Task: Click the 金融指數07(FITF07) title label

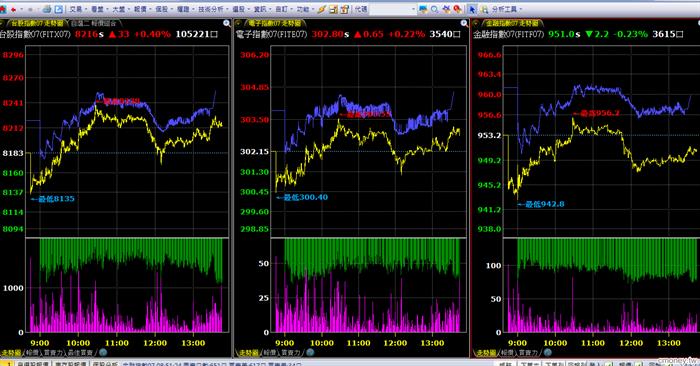Action: 508,34
